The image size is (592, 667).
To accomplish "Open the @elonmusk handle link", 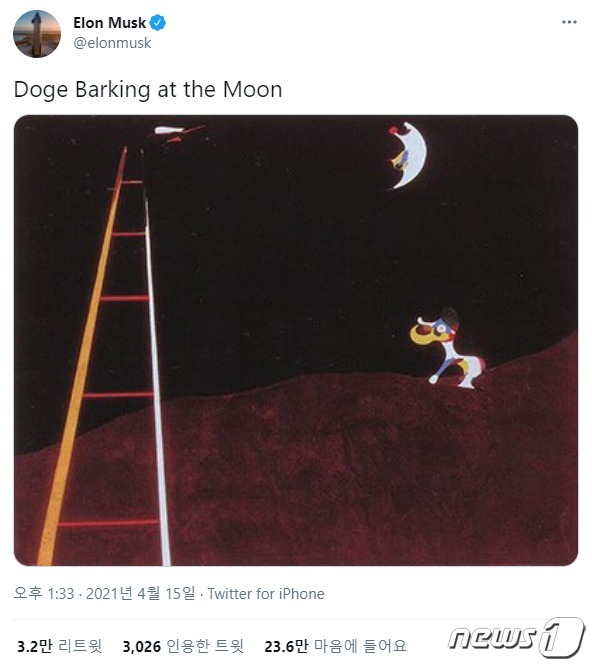I will click(112, 43).
